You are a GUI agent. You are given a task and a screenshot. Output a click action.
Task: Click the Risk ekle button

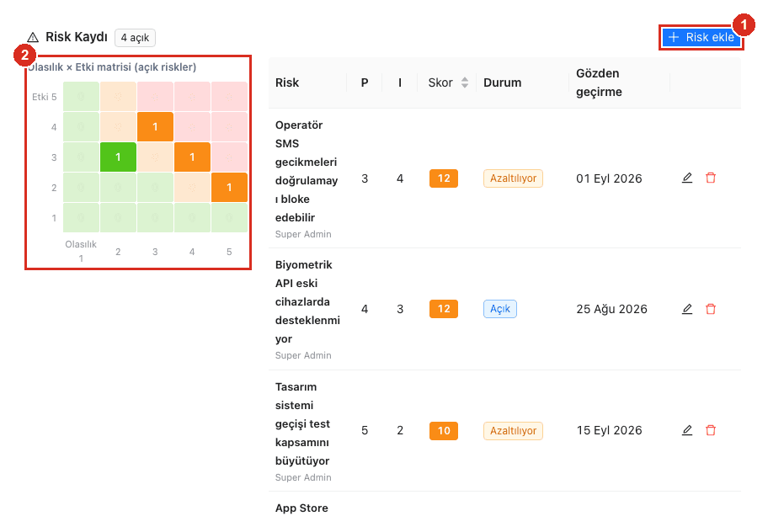pos(701,38)
